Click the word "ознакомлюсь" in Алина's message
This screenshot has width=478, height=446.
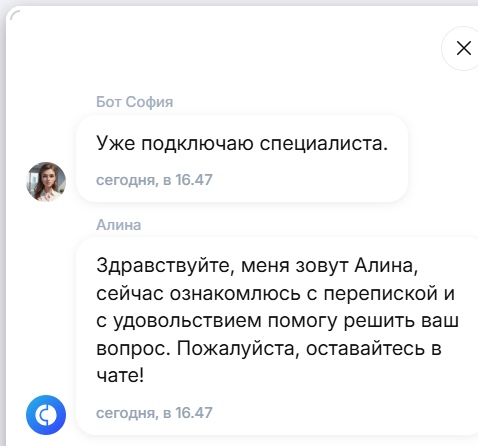coord(235,294)
